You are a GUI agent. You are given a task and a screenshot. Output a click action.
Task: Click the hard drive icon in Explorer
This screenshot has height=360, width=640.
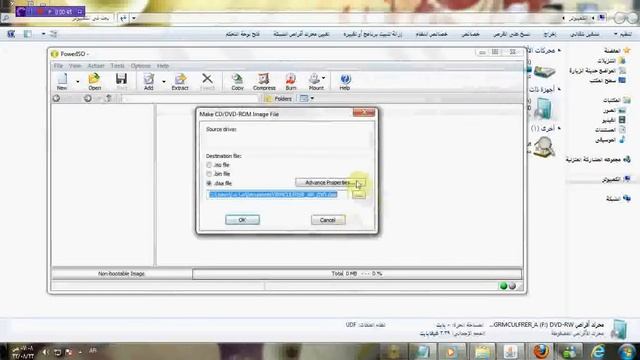click(544, 71)
